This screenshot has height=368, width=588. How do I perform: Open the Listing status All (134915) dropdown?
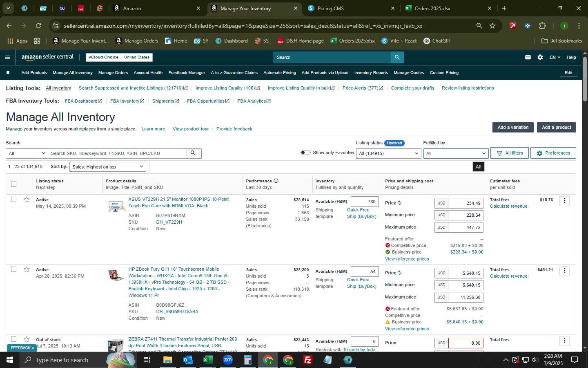[x=389, y=153]
